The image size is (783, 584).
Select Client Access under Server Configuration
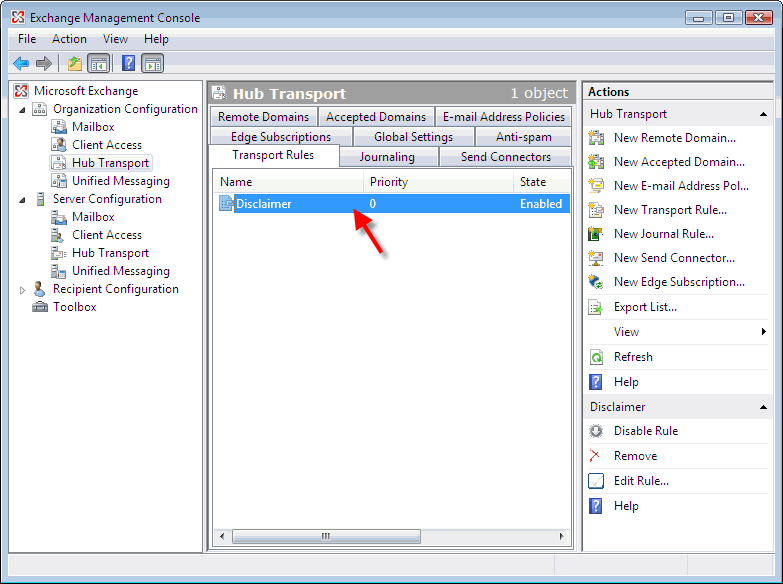point(107,235)
